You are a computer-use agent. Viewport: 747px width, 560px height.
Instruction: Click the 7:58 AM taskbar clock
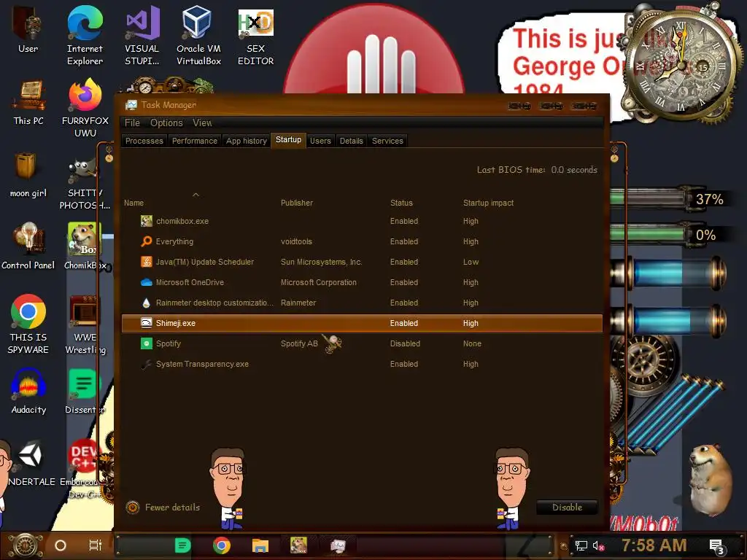click(x=654, y=545)
